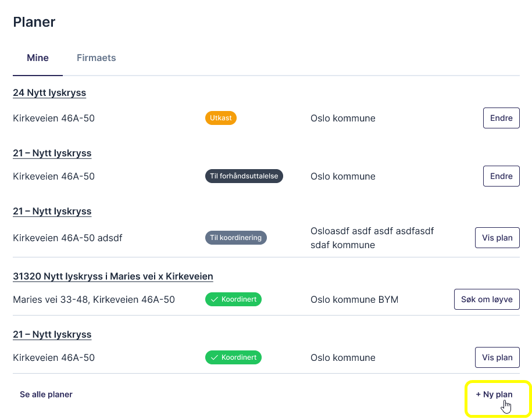Create a plan with + Ny plan

coord(494,395)
